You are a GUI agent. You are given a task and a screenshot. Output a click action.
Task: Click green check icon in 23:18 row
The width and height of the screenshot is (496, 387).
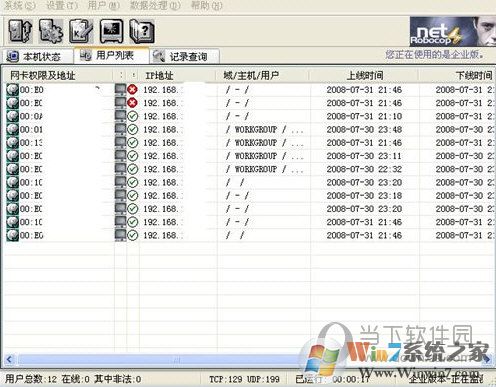coord(133,196)
